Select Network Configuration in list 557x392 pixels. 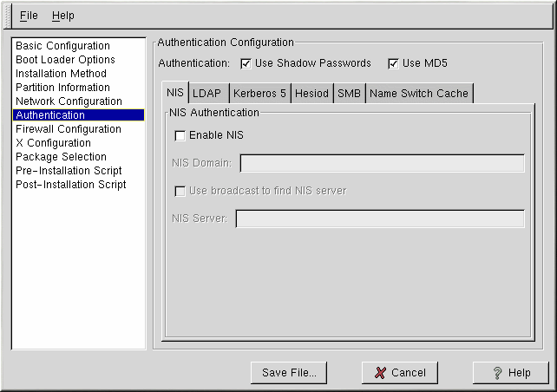[69, 101]
